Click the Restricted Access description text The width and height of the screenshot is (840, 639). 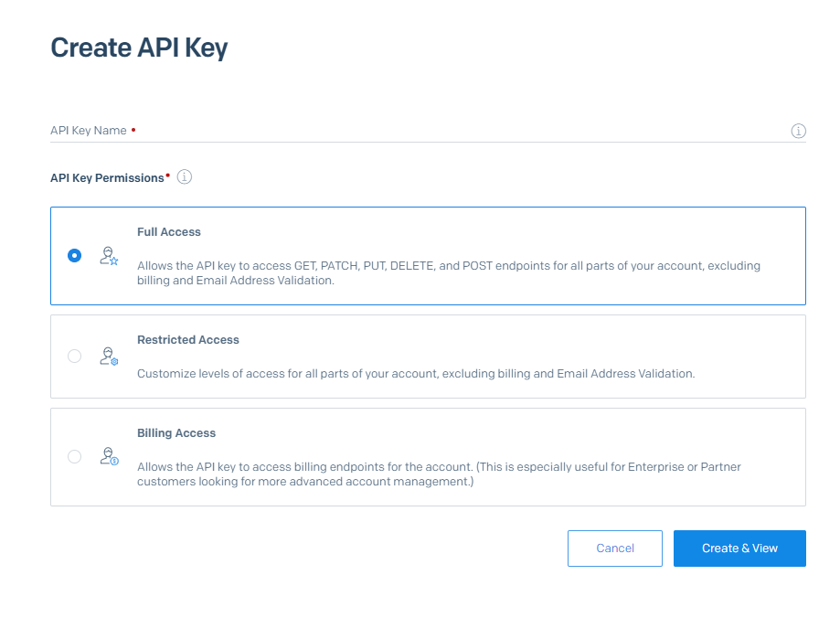(x=416, y=374)
